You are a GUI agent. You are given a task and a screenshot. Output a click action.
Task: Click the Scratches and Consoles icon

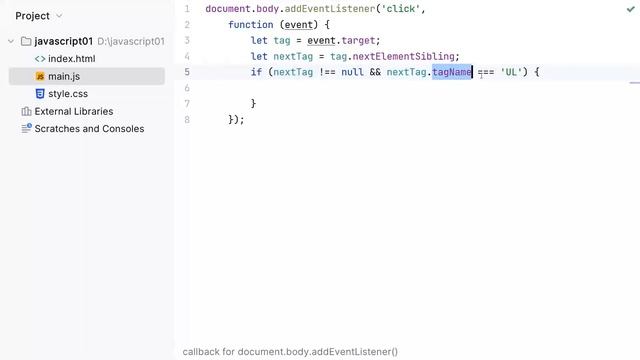coord(26,129)
